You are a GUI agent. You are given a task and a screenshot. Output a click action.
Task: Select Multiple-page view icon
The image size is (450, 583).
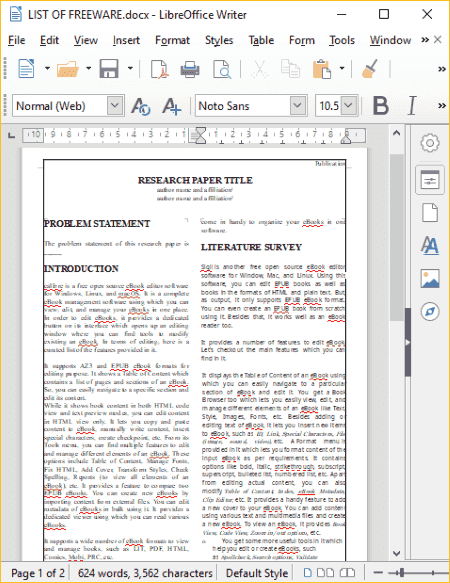tap(325, 573)
